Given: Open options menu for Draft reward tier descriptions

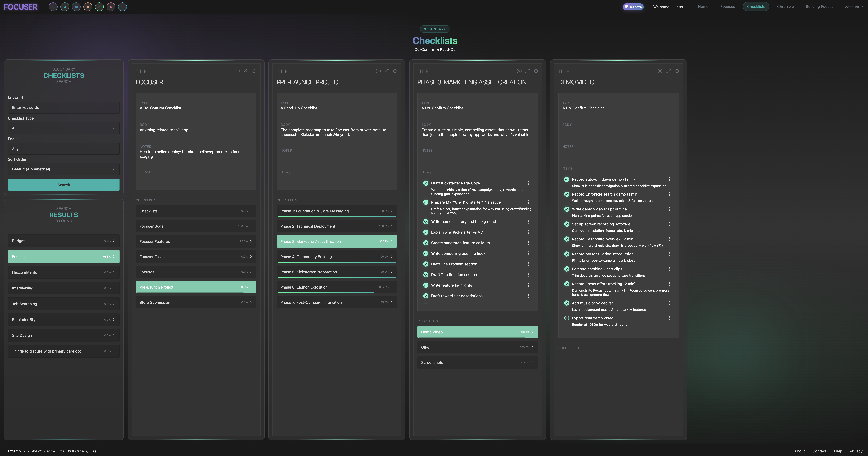Looking at the screenshot, I should click(x=529, y=296).
